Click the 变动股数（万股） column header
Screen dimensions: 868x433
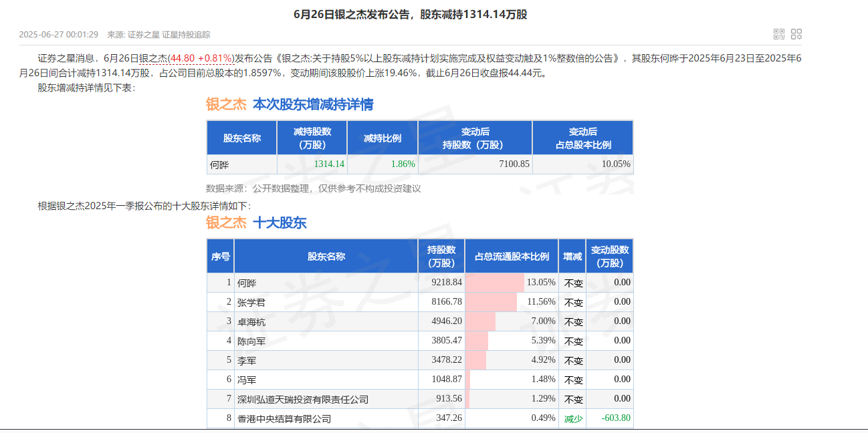click(x=610, y=256)
